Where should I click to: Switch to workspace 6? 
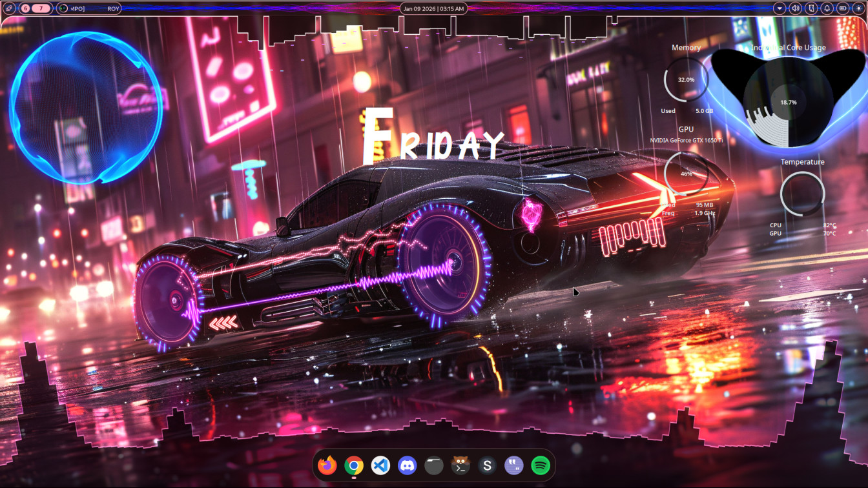point(26,8)
